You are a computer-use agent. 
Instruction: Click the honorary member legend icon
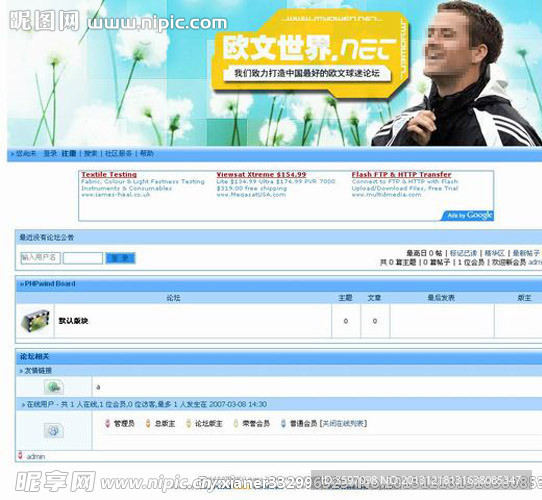tap(236, 423)
